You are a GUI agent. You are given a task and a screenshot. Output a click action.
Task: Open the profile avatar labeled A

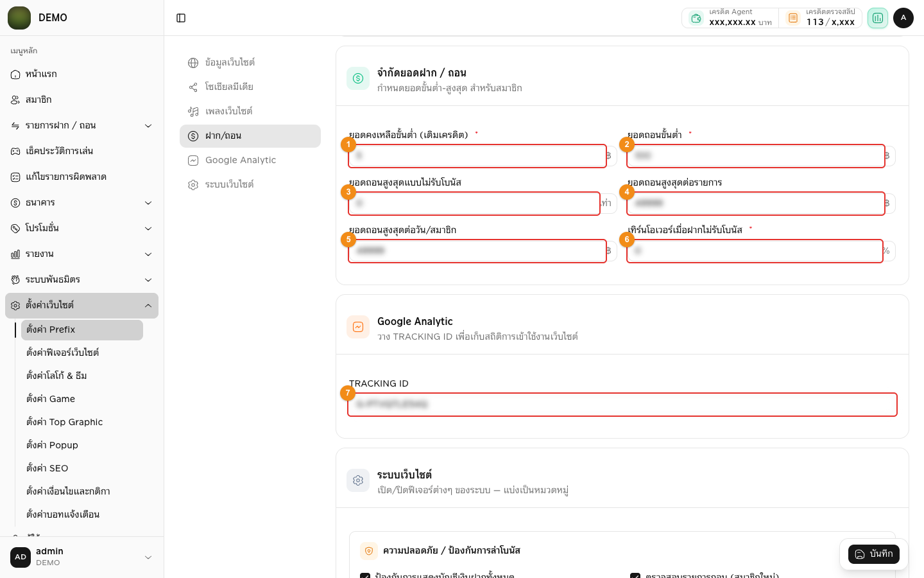point(903,18)
